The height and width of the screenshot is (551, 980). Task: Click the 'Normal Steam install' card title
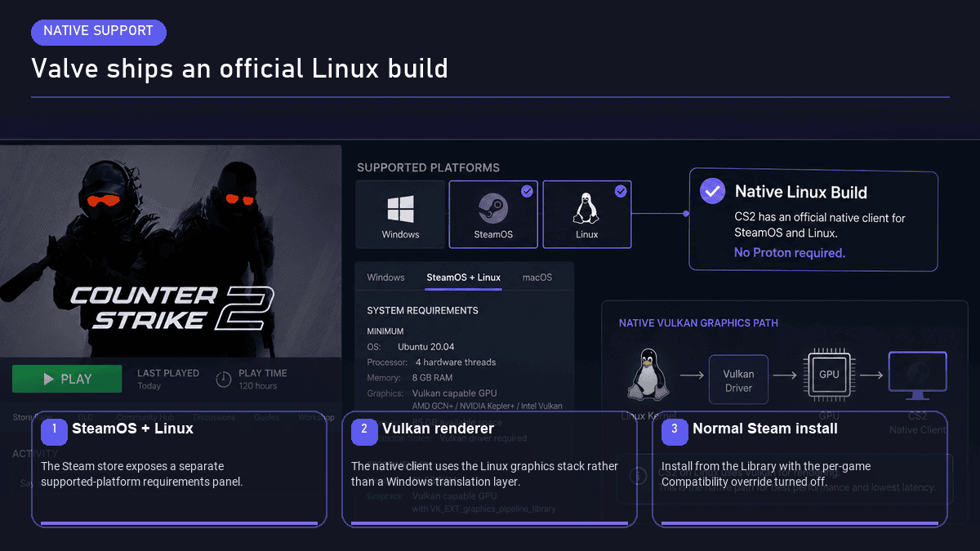click(764, 429)
